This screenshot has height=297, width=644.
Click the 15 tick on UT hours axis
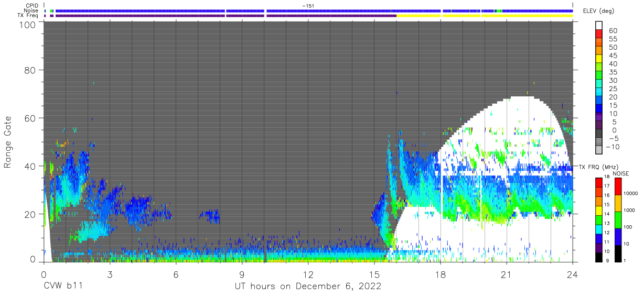click(x=374, y=274)
